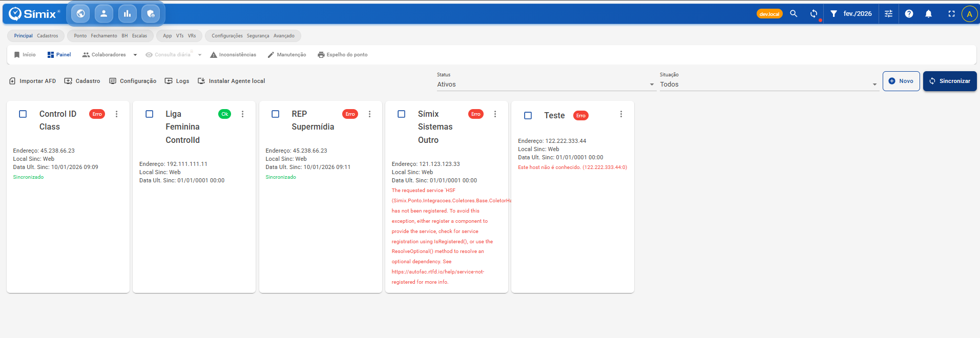Viewport: 980px width, 338px height.
Task: Check the REP Supermídia card checkbox
Action: pyautogui.click(x=276, y=114)
